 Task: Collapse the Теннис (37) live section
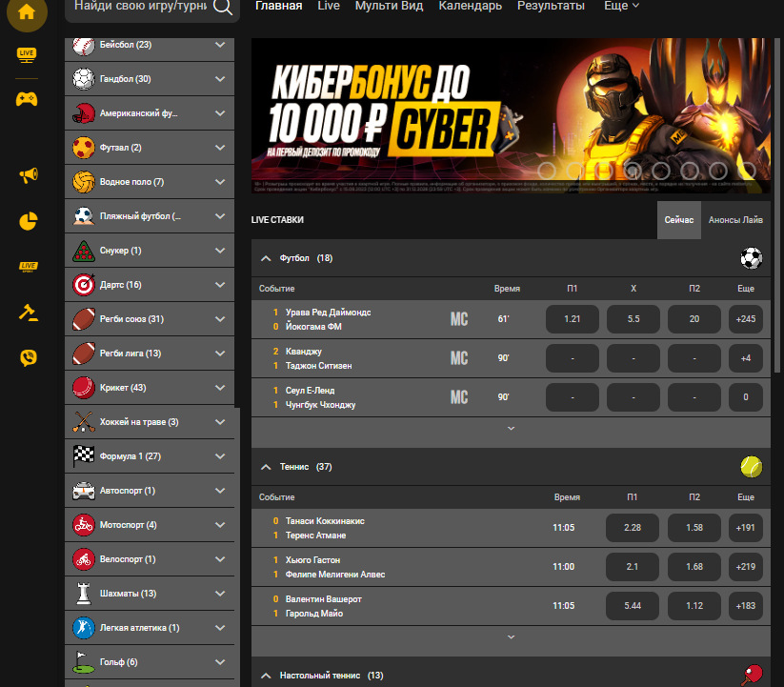tap(266, 467)
